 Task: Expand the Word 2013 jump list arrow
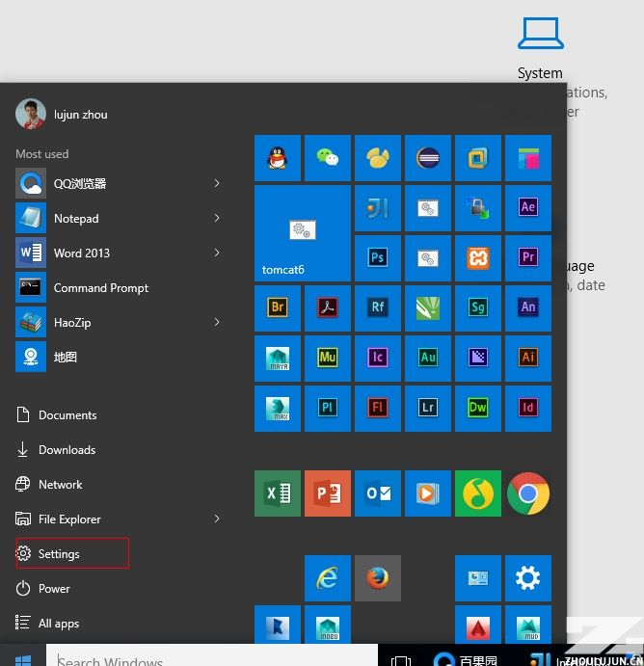point(217,253)
